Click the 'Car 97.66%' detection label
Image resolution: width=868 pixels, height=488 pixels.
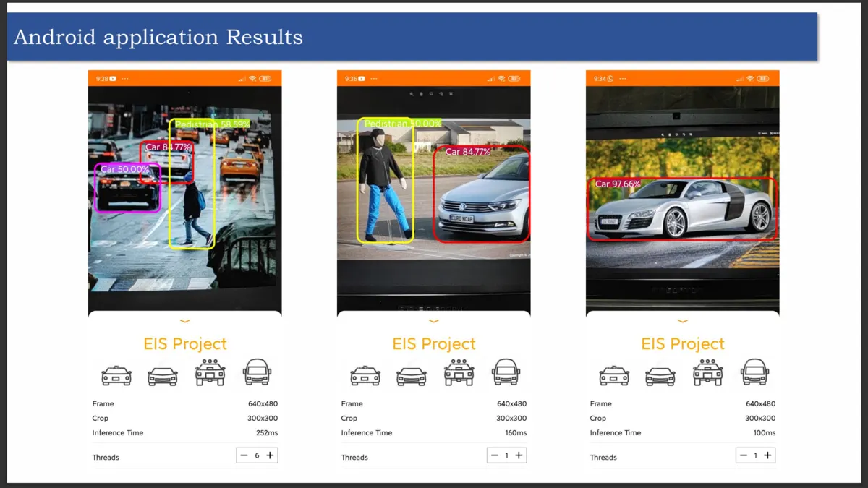[x=618, y=184]
